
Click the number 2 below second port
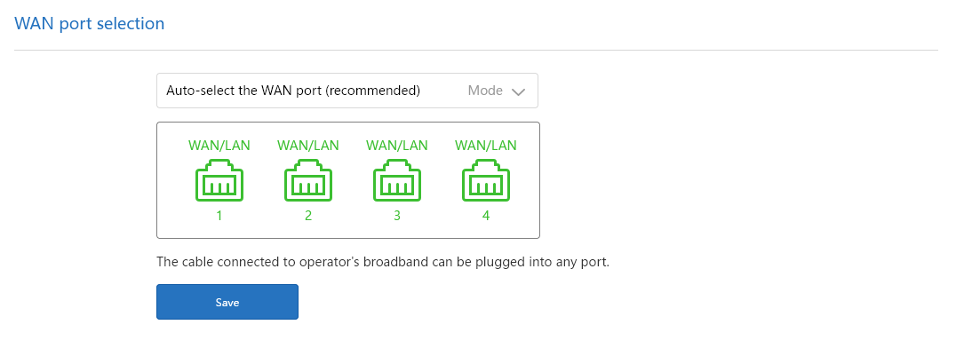coord(308,215)
